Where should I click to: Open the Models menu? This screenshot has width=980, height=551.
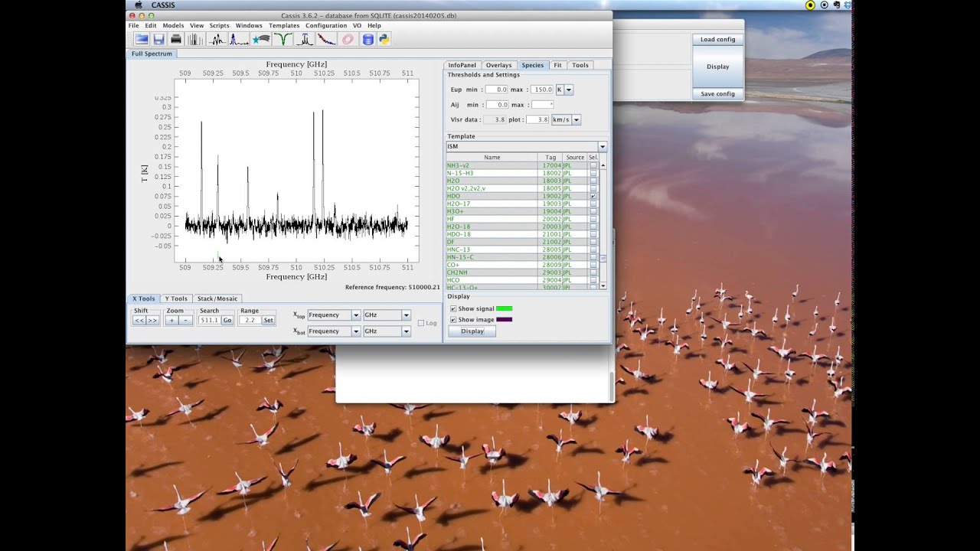click(x=173, y=25)
